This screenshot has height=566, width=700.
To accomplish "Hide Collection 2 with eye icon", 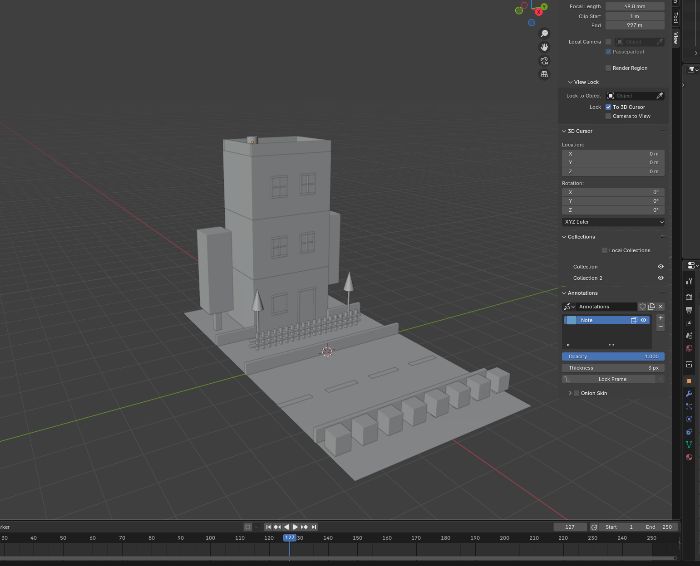I will click(660, 278).
